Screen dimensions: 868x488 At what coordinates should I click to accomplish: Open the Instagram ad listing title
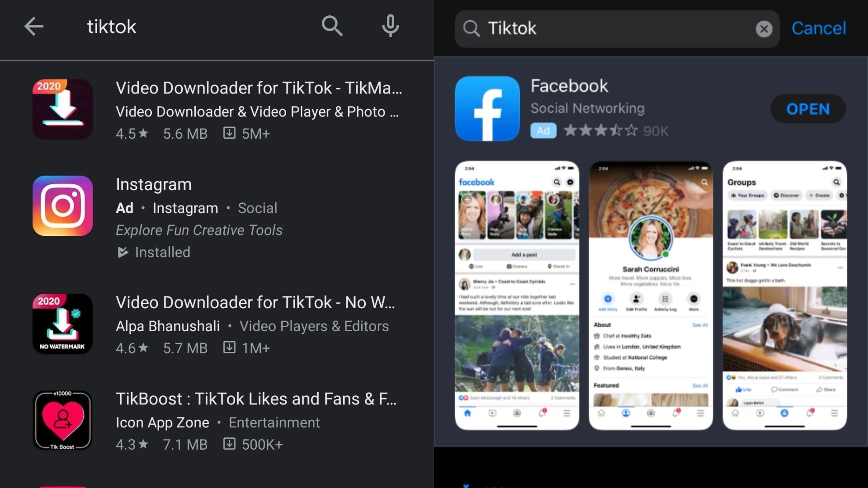pos(154,184)
